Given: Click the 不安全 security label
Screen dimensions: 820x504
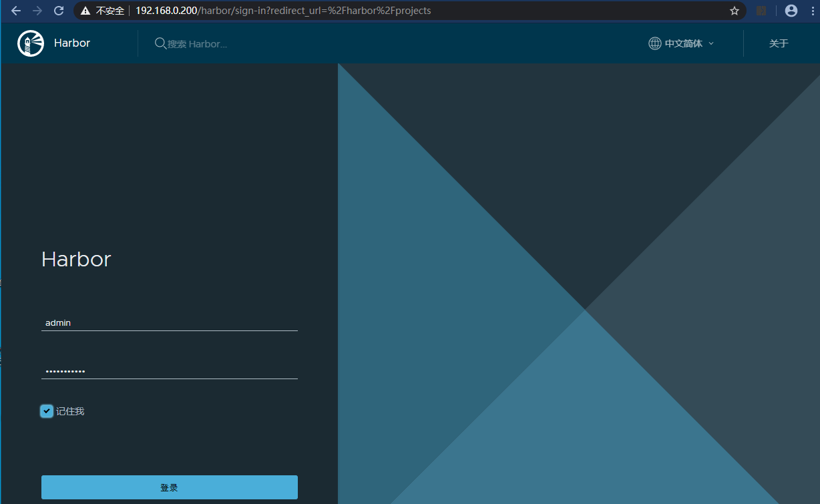Looking at the screenshot, I should [110, 11].
